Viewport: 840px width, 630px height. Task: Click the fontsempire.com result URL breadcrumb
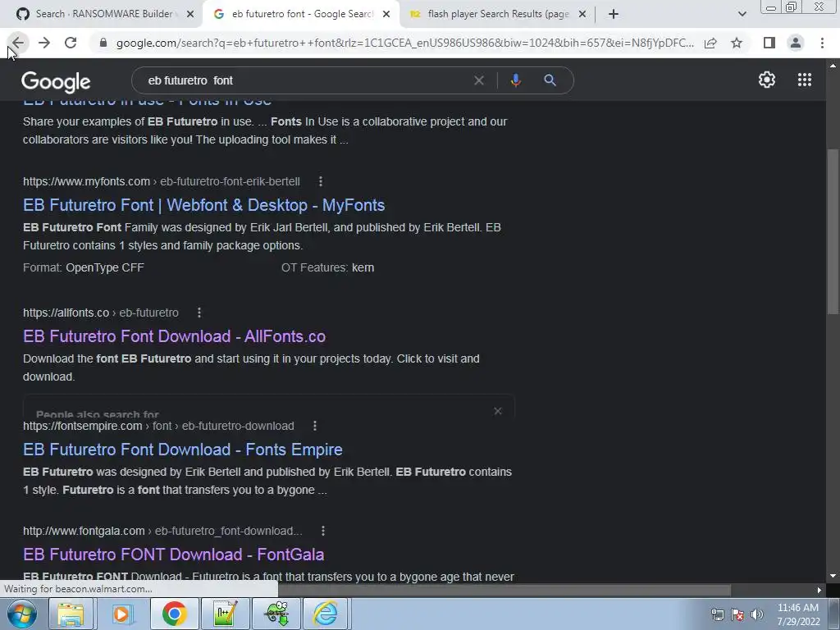(158, 426)
